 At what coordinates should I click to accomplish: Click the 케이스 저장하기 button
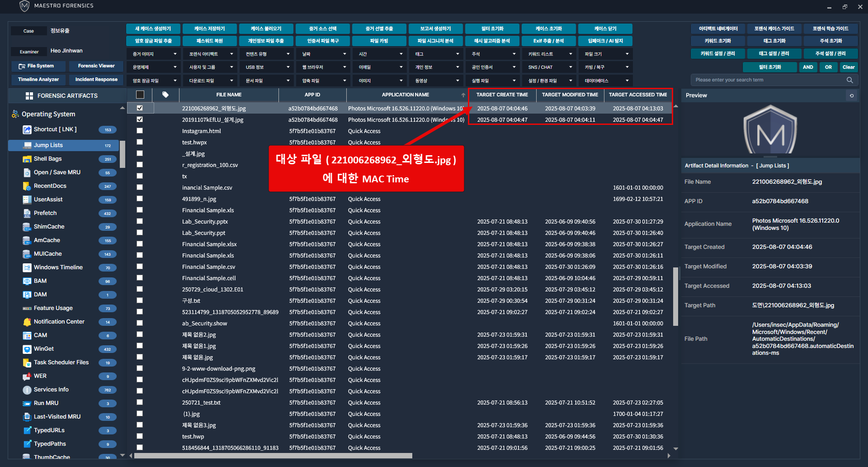tap(210, 29)
